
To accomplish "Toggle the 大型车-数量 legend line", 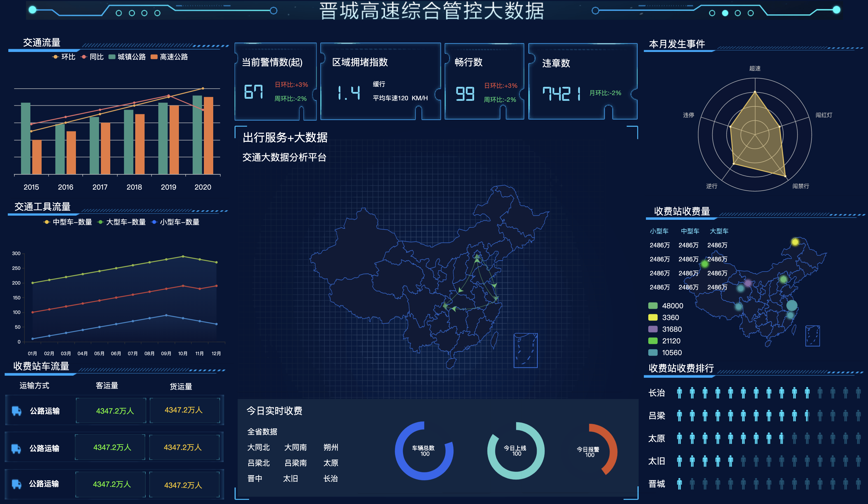I will (x=121, y=222).
